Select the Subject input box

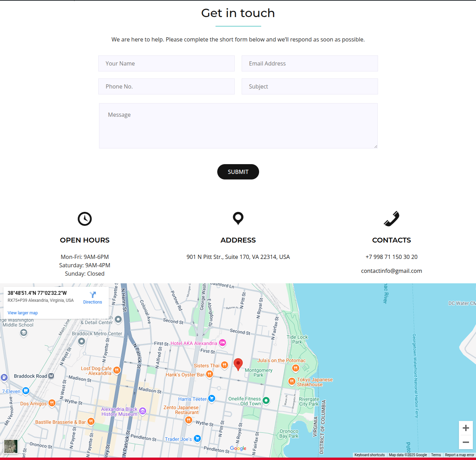[309, 86]
